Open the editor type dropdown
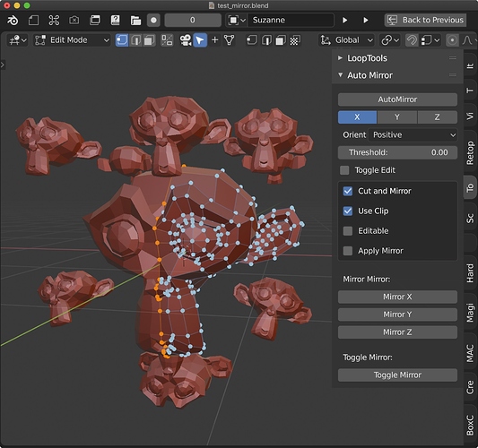Image resolution: width=478 pixels, height=448 pixels. pos(18,40)
